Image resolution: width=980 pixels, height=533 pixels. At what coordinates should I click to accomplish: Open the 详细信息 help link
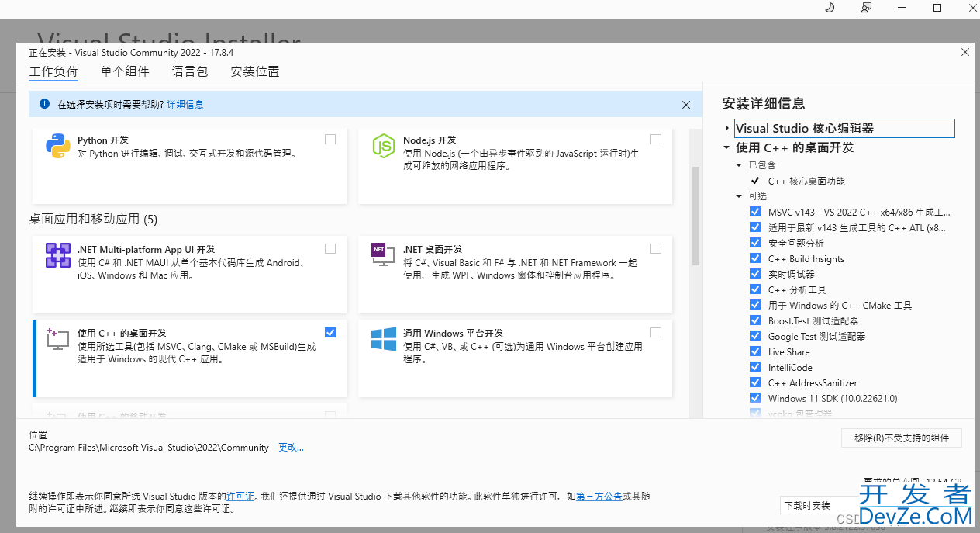tap(185, 104)
